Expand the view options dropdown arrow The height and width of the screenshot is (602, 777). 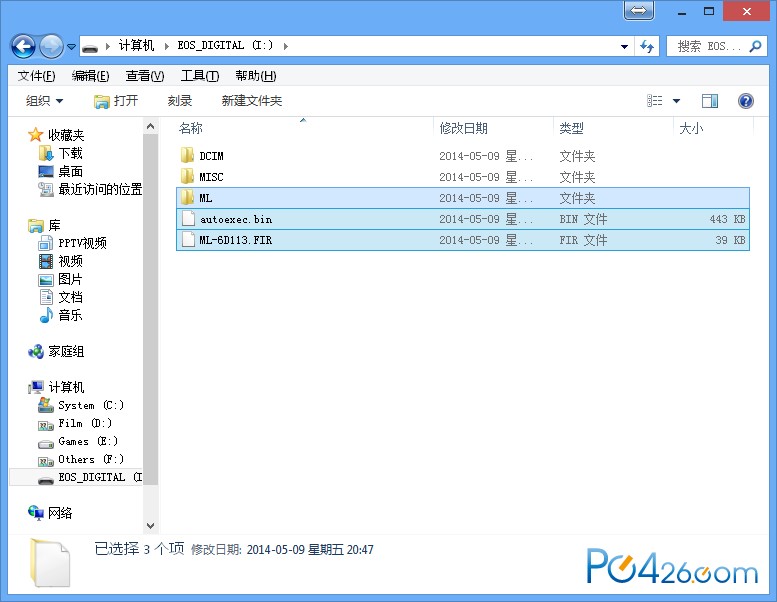point(676,101)
